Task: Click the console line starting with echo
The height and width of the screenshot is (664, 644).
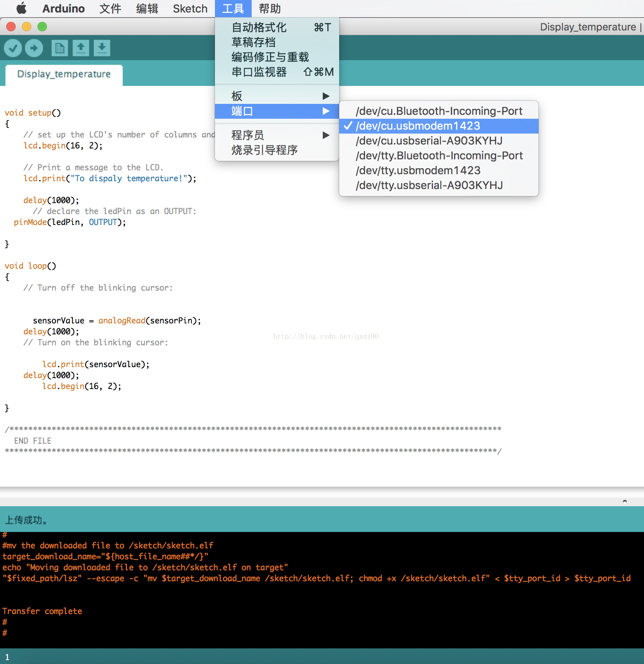Action: [145, 568]
